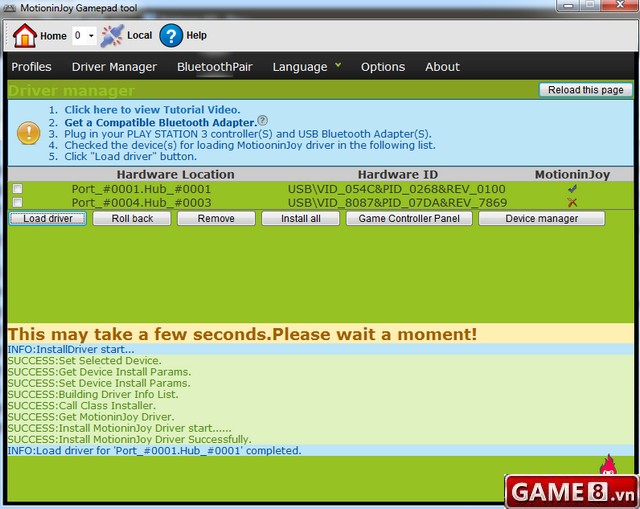Viewport: 640px width, 509px height.
Task: Click hardware ID USB\VID_054C&PID_0268&REV_0100
Action: (x=397, y=189)
